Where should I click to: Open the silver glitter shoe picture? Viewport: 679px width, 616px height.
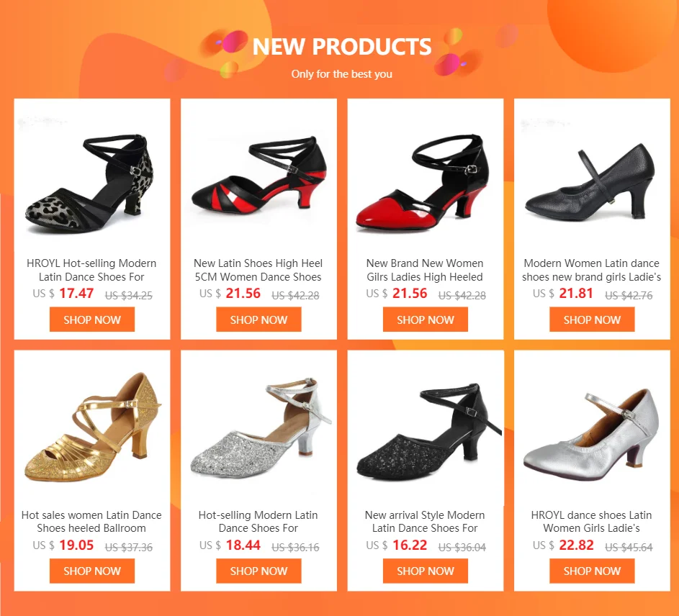(258, 429)
